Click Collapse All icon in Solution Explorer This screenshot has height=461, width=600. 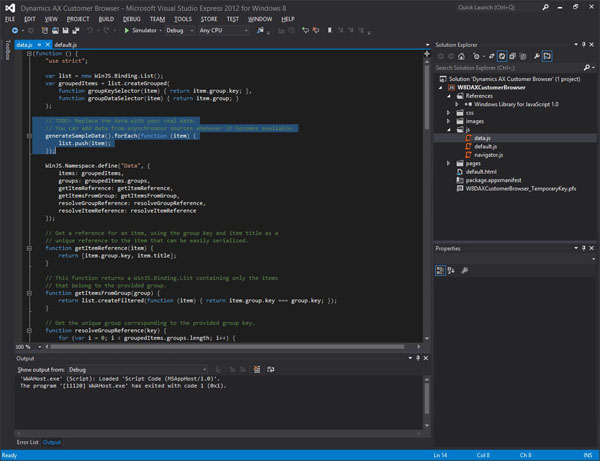point(512,56)
